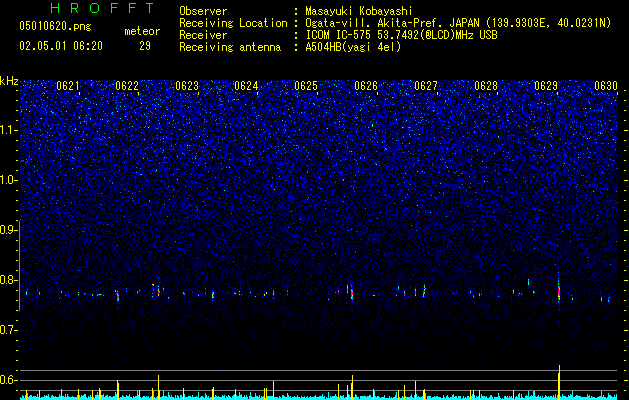The image size is (629, 400).
Task: Click the 'Receiving Location' label
Action: click(233, 23)
